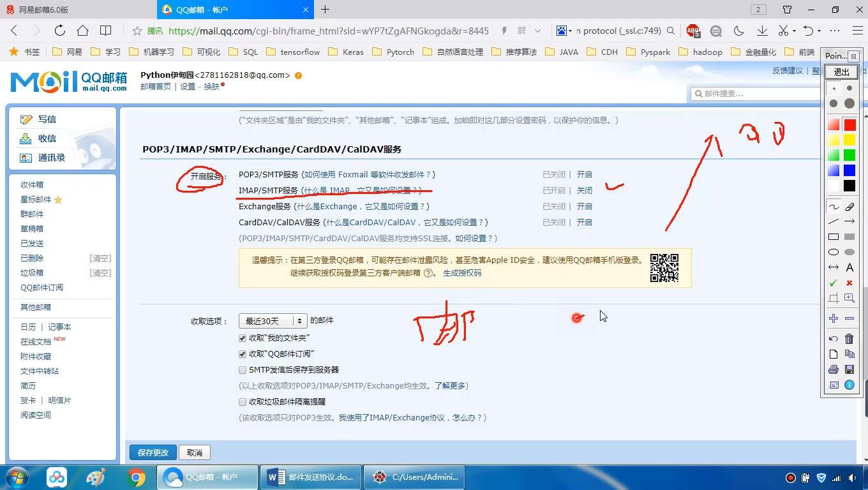Viewport: 868px width, 490px height.
Task: Click 开启 for POP3/SMTP服务
Action: [x=584, y=174]
